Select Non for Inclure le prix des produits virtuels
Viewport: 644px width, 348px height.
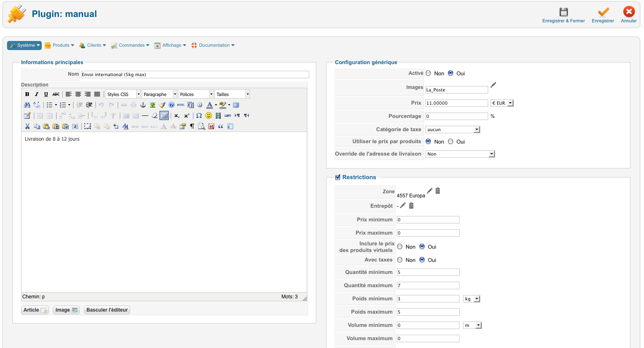400,247
